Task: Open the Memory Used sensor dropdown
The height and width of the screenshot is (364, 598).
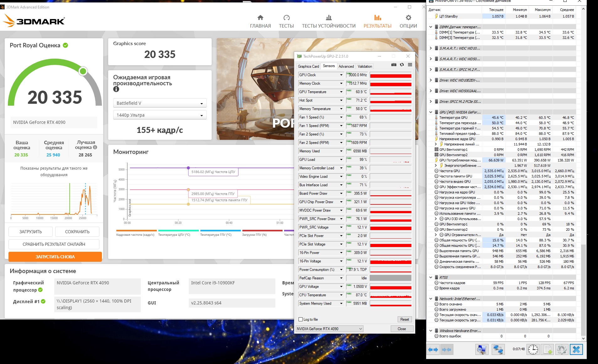Action: pos(341,151)
